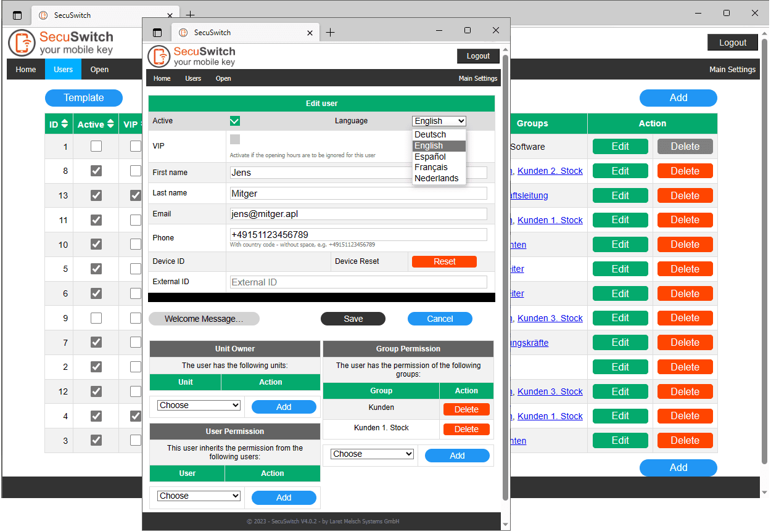Sort the users table by the Active column
The width and height of the screenshot is (771, 532).
tap(96, 125)
